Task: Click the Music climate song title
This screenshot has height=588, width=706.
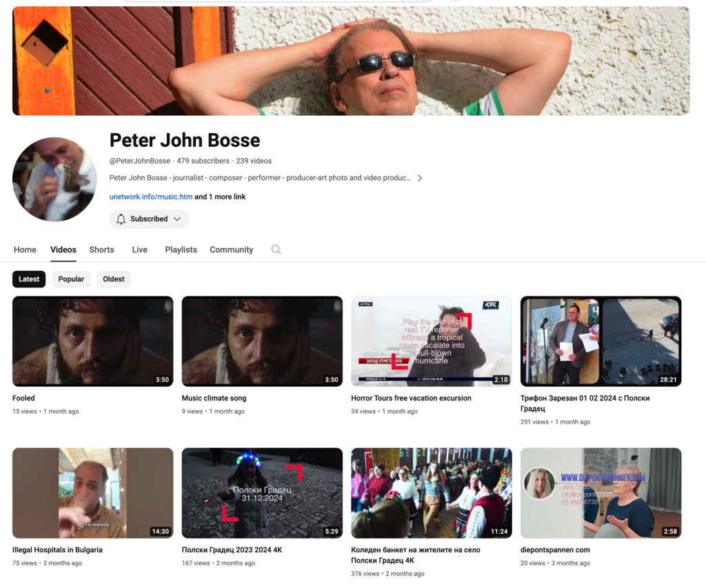Action: click(x=214, y=398)
